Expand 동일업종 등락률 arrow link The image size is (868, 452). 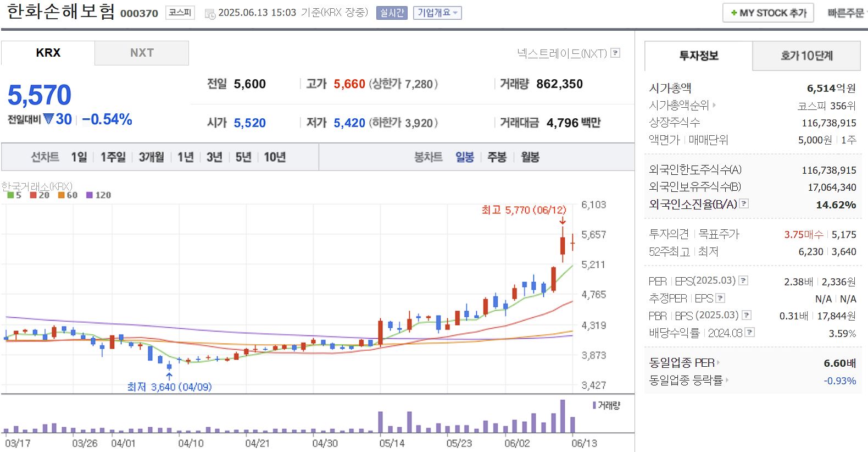(726, 380)
